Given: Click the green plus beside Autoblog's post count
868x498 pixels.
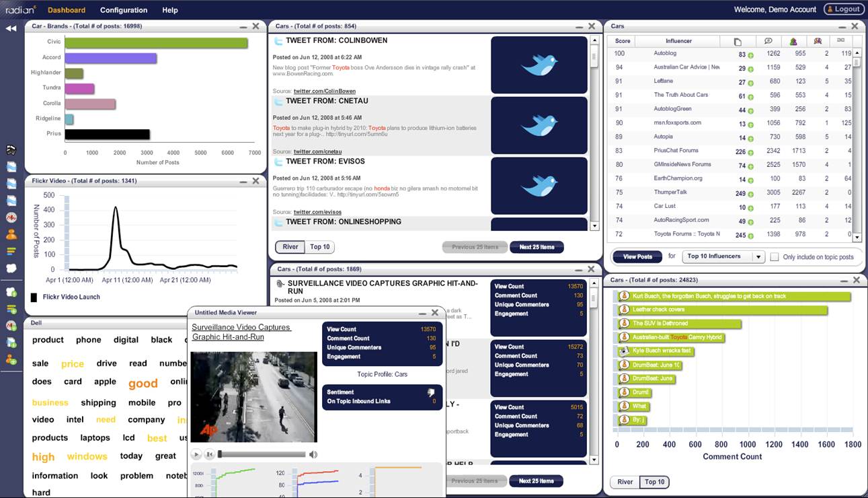Looking at the screenshot, I should 750,54.
